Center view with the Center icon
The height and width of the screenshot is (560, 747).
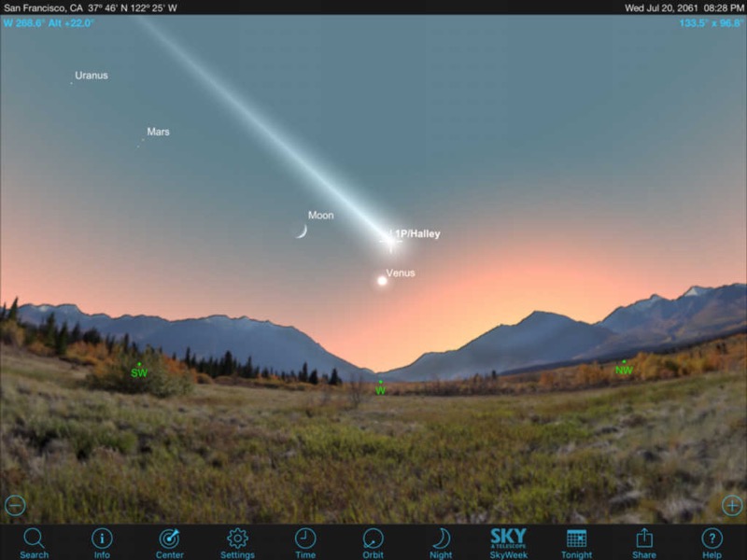pos(169,539)
